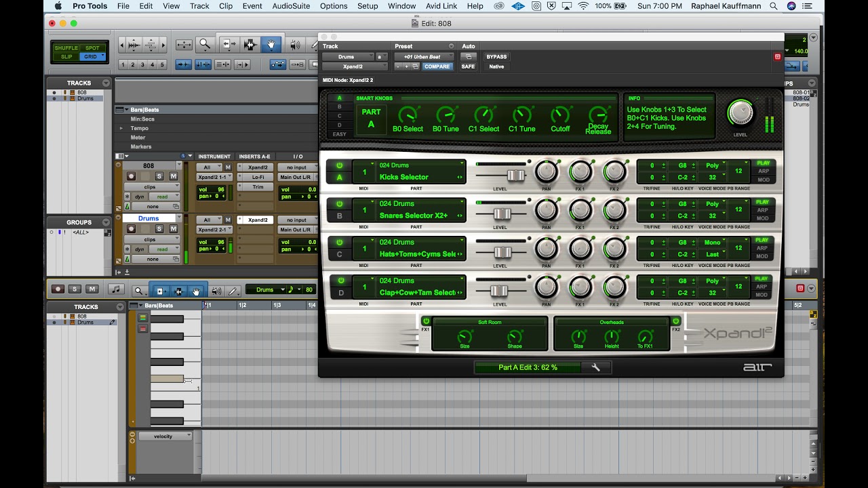The width and height of the screenshot is (868, 488).
Task: Open the AudioSuite menu
Action: [x=291, y=6]
